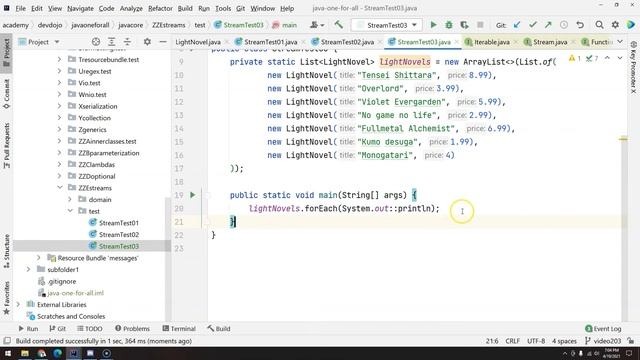Open Project panel options gear

(147, 42)
